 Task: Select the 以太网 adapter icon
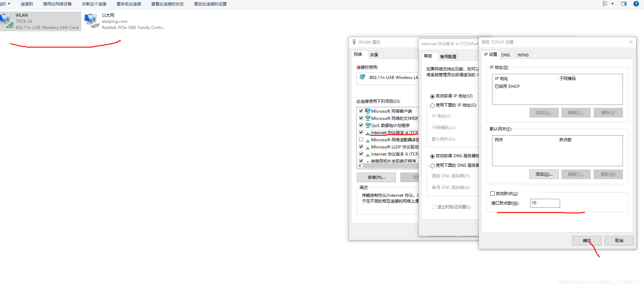point(91,21)
